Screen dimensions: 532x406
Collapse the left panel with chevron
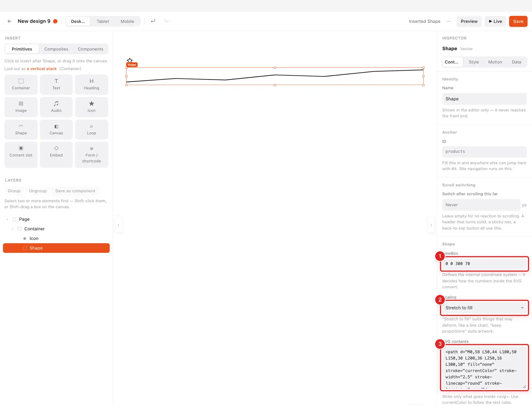118,225
